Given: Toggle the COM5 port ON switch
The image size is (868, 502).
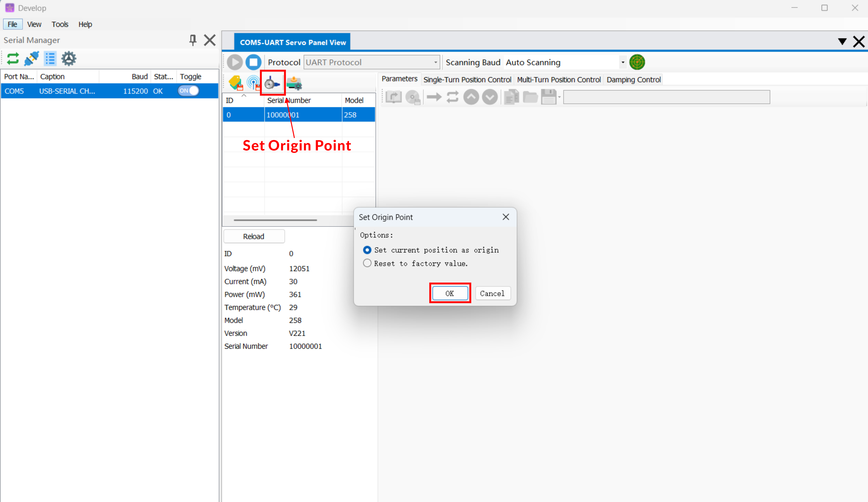Looking at the screenshot, I should (188, 91).
